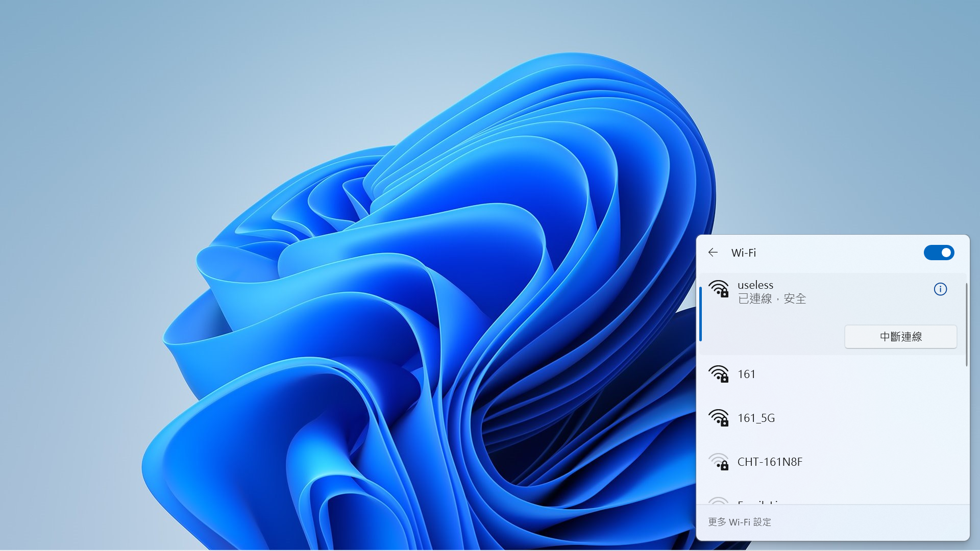The image size is (980, 551).
Task: Open 更多 Wi-Fi 設定 link
Action: [740, 522]
